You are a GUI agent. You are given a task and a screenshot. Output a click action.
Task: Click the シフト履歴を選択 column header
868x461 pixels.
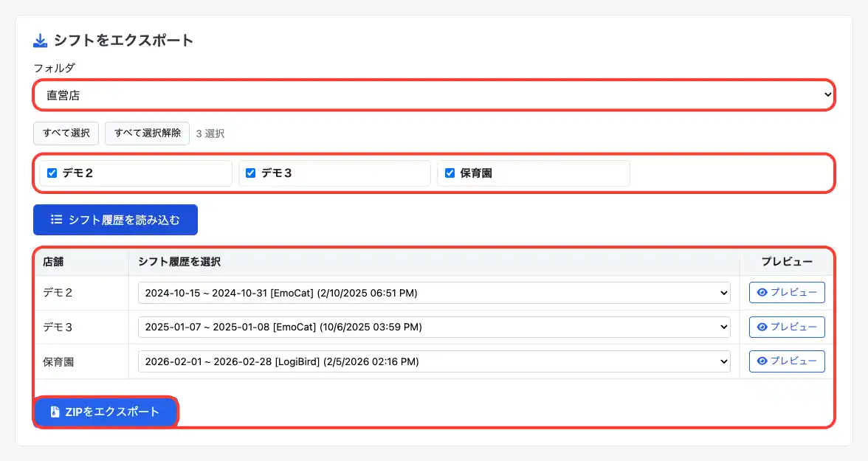tap(179, 262)
